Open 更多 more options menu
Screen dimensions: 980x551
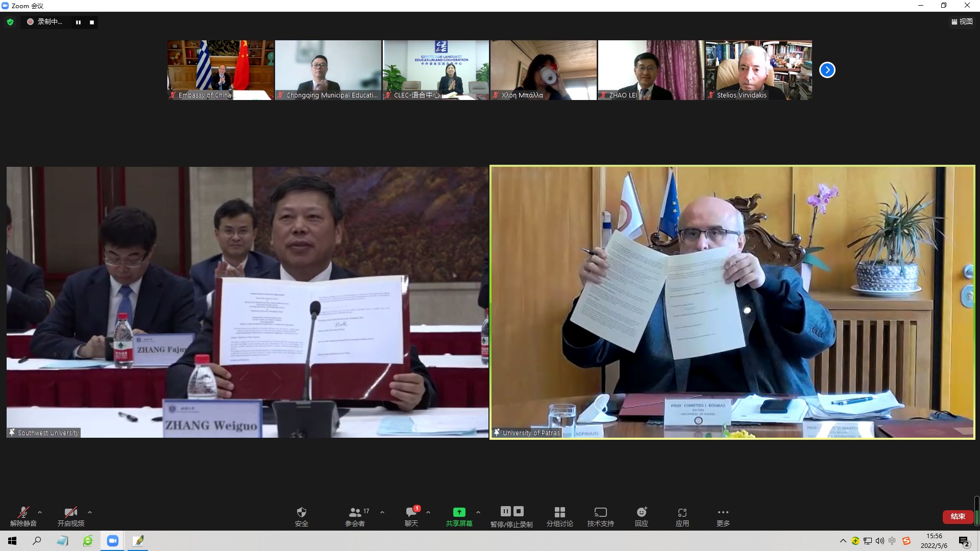(x=723, y=516)
